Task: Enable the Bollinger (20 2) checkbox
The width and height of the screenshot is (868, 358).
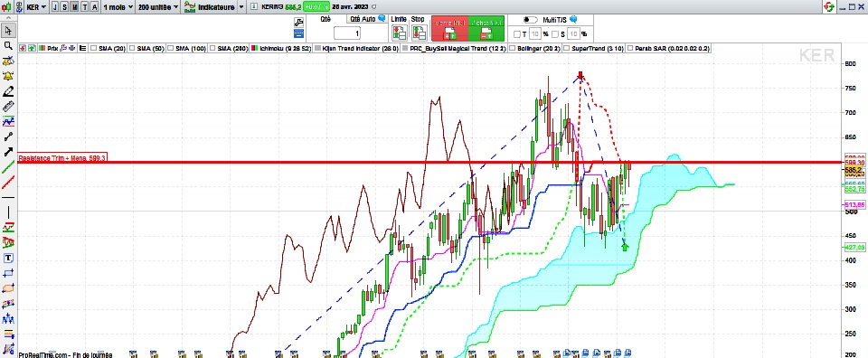Action: coord(513,49)
